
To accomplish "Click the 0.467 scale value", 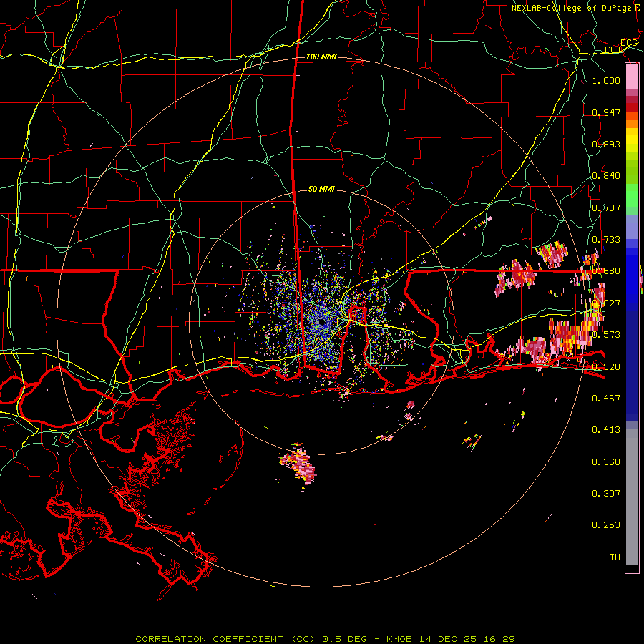I will click(x=606, y=399).
